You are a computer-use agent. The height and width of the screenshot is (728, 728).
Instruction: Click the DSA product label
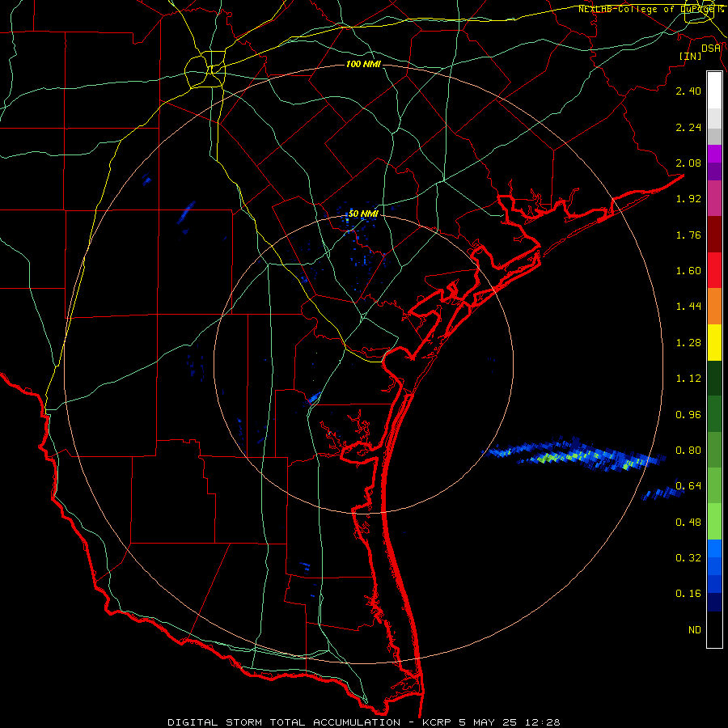tap(711, 49)
